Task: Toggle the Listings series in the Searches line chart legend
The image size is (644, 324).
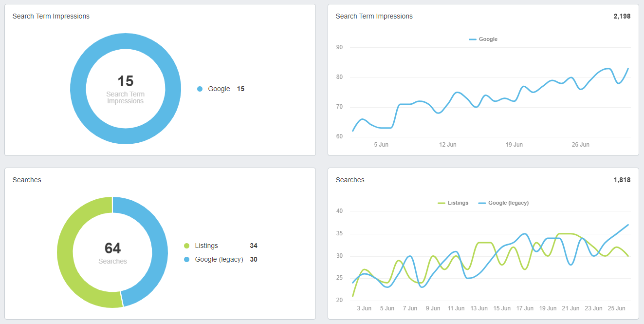Action: pyautogui.click(x=453, y=203)
